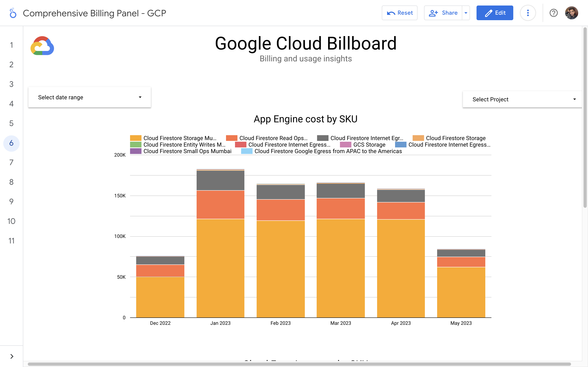Viewport: 588px width, 367px height.
Task: Click the Jan 2023 gray bar segment
Action: point(220,180)
